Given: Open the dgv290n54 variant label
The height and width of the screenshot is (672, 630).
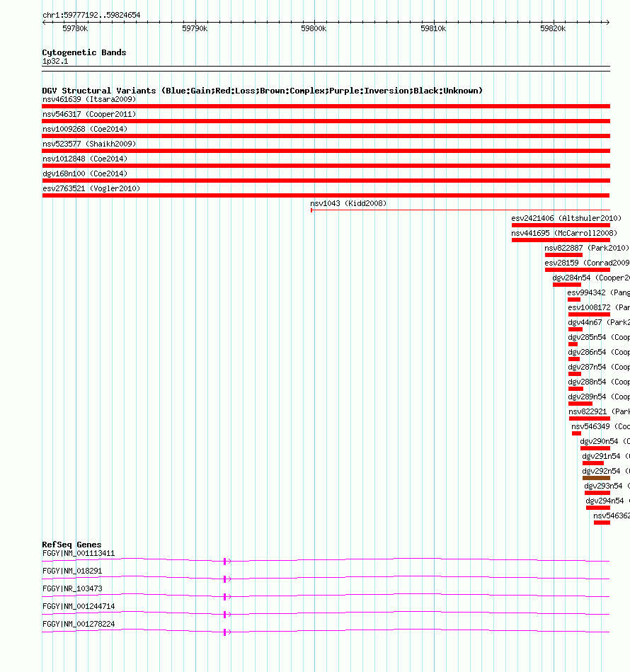Looking at the screenshot, I should point(605,441).
